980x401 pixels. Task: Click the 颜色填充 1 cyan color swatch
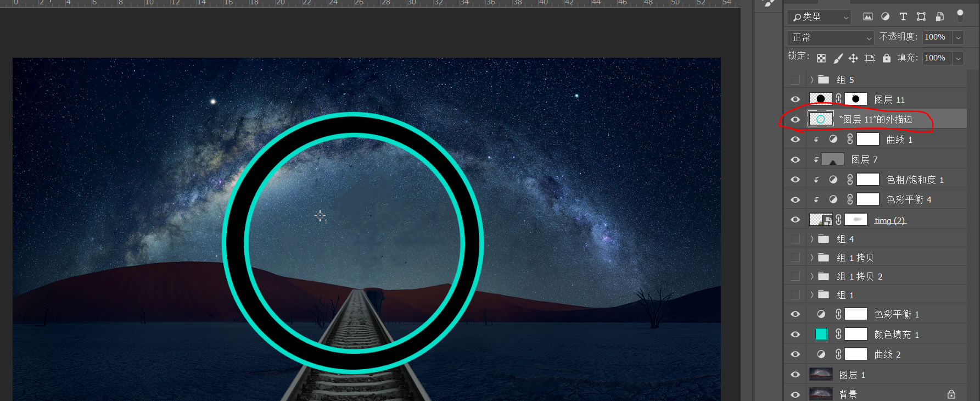click(821, 334)
